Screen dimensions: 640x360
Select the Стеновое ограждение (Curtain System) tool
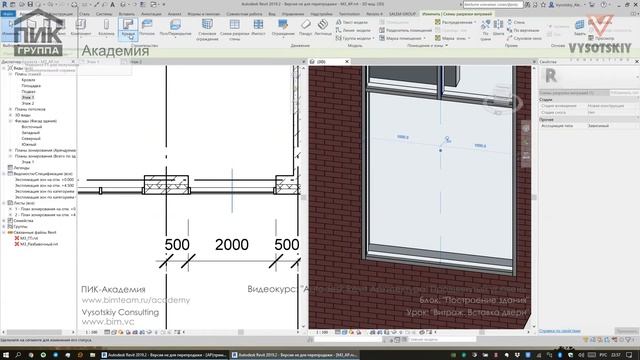pyautogui.click(x=207, y=30)
